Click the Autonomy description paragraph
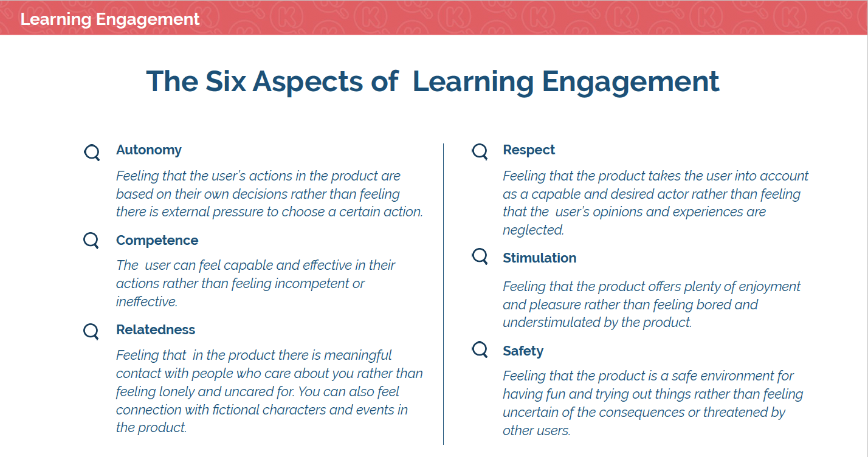 269,194
